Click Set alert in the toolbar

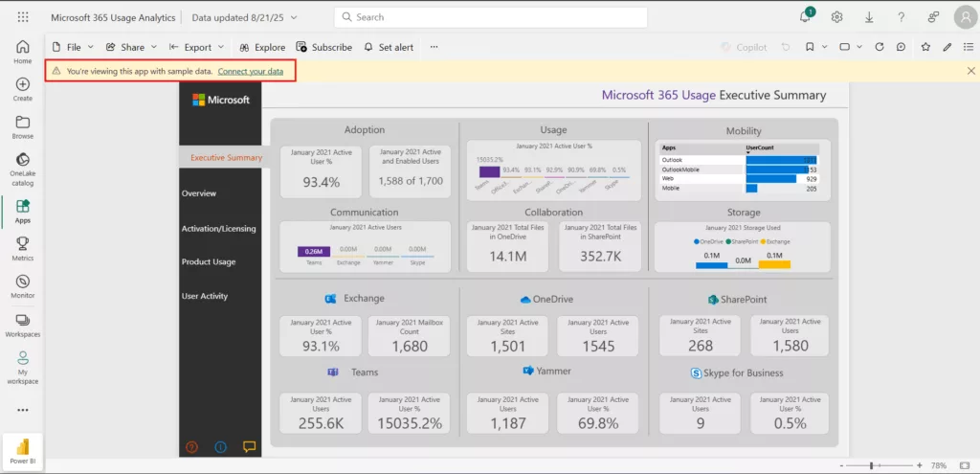389,47
